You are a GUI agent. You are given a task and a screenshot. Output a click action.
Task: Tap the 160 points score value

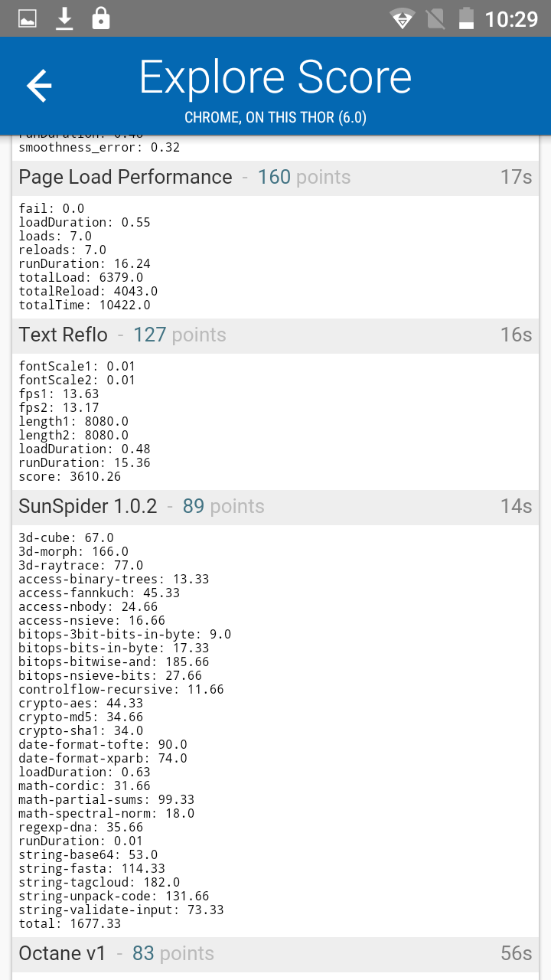click(x=304, y=178)
